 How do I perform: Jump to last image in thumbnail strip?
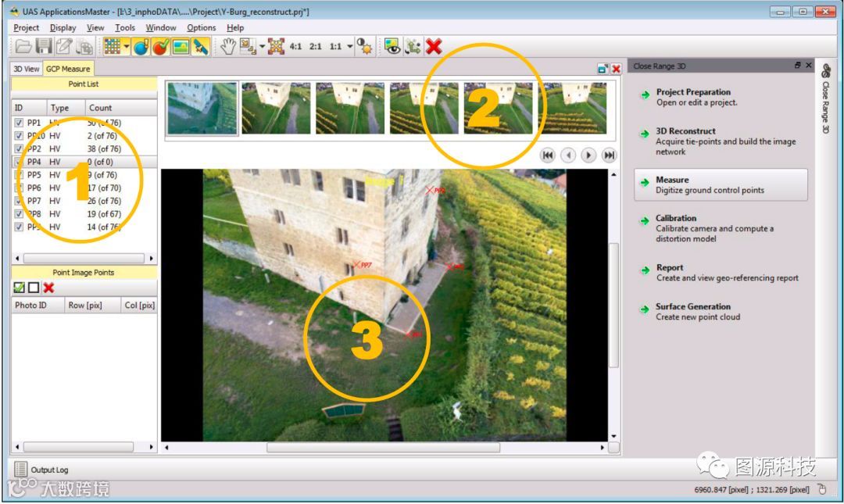pyautogui.click(x=609, y=155)
